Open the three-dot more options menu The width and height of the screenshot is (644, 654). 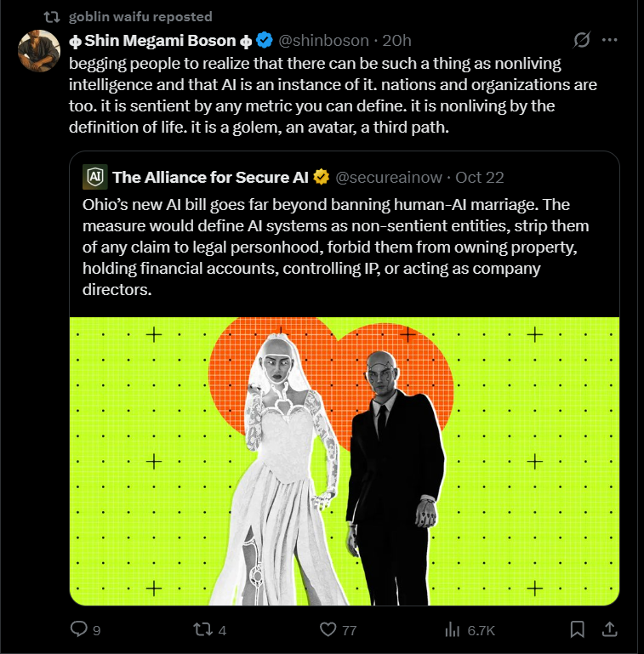[609, 40]
